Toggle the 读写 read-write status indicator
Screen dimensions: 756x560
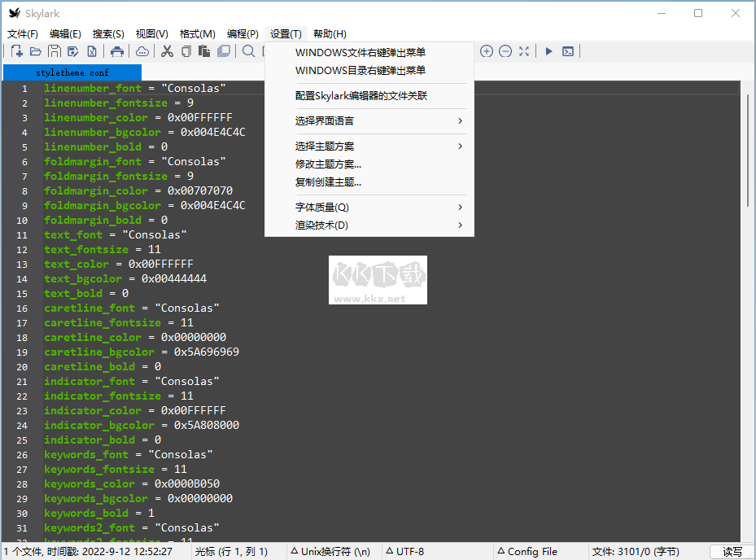point(730,551)
